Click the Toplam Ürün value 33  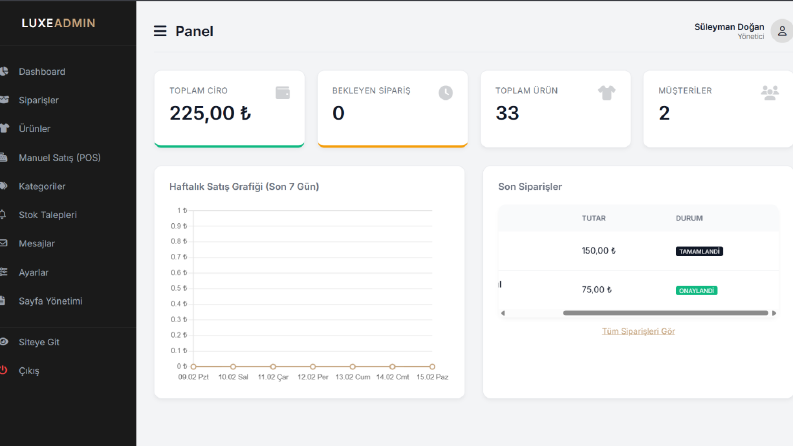[x=507, y=113]
